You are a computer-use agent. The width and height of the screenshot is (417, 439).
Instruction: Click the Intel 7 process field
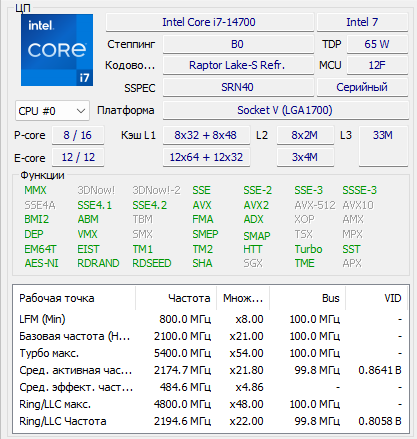point(362,22)
